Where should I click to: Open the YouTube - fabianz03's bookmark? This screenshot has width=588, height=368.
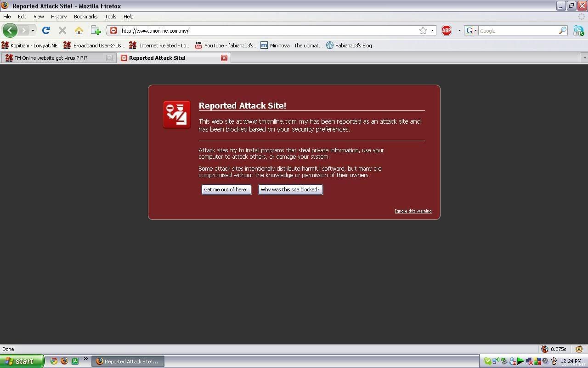pyautogui.click(x=226, y=45)
